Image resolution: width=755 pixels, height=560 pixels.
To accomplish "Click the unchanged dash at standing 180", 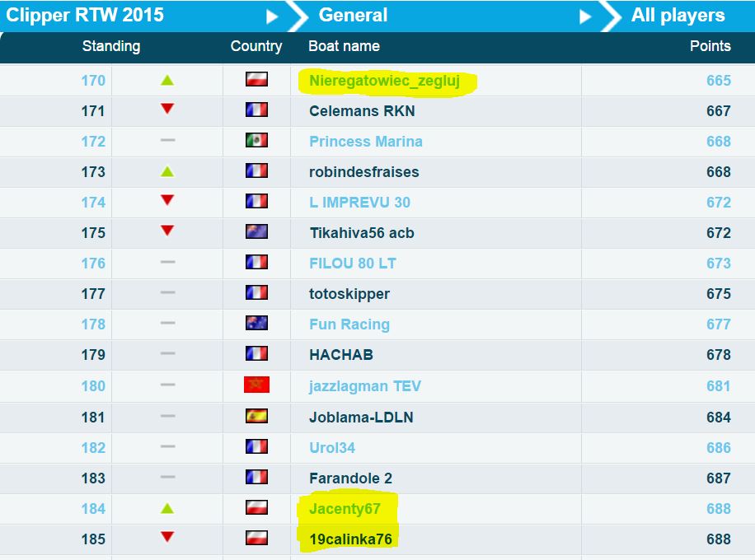I will click(x=167, y=385).
